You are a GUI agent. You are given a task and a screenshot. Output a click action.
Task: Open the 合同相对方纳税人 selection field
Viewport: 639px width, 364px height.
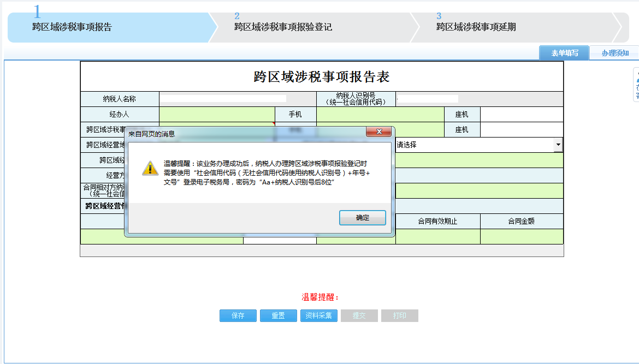(481, 190)
